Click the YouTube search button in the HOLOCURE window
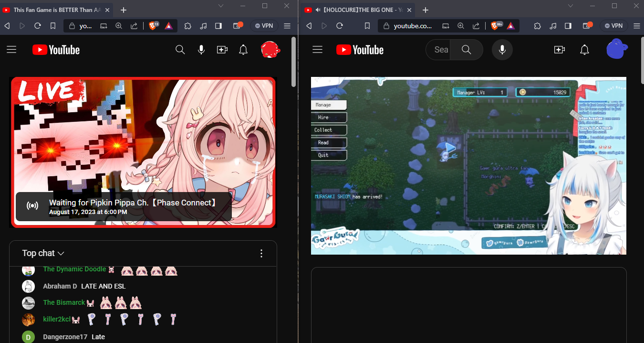 pos(467,50)
